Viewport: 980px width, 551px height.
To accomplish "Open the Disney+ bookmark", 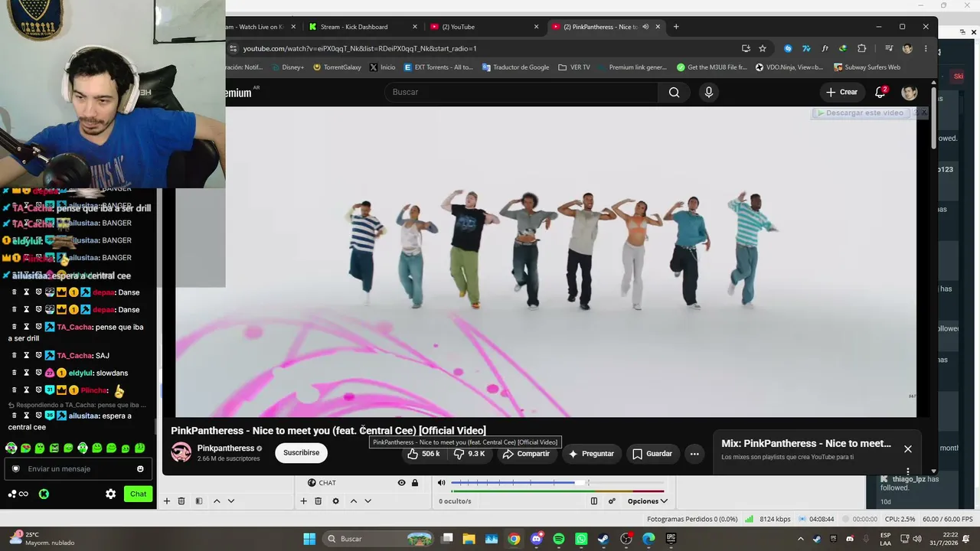I will pos(288,67).
